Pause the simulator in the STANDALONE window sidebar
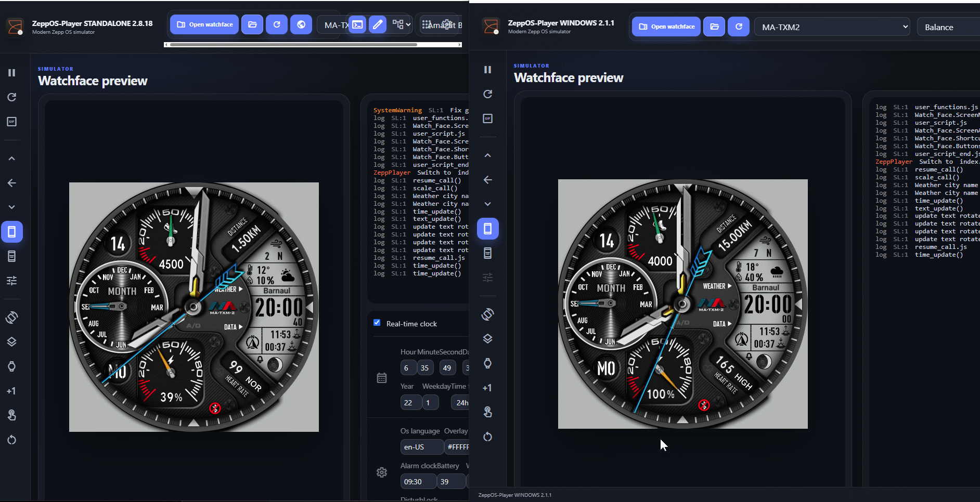The width and height of the screenshot is (980, 502). click(11, 73)
